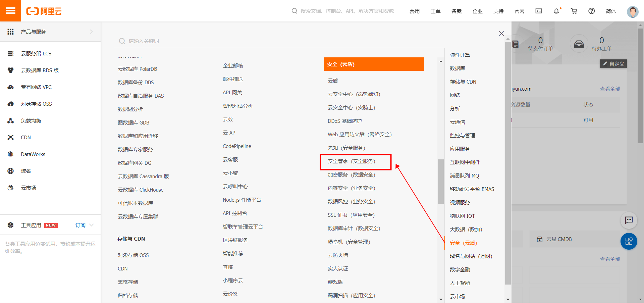The height and width of the screenshot is (303, 644).
Task: Close the products panel with X
Action: tap(501, 33)
